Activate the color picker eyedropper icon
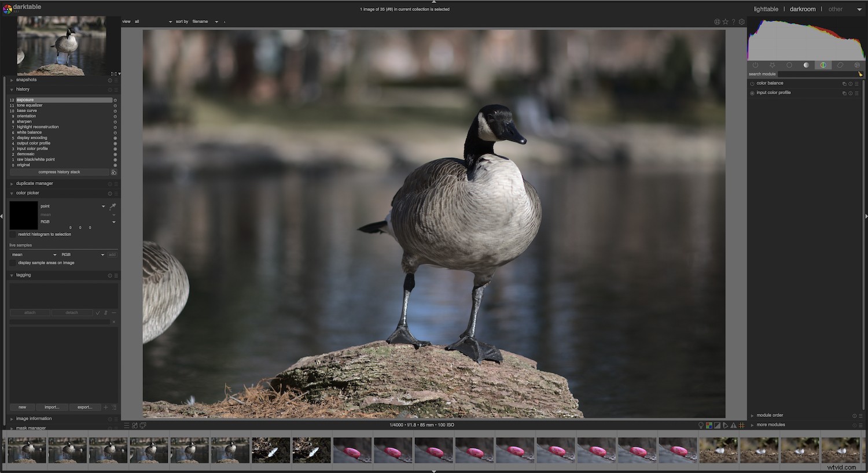This screenshot has height=473, width=868. (113, 206)
